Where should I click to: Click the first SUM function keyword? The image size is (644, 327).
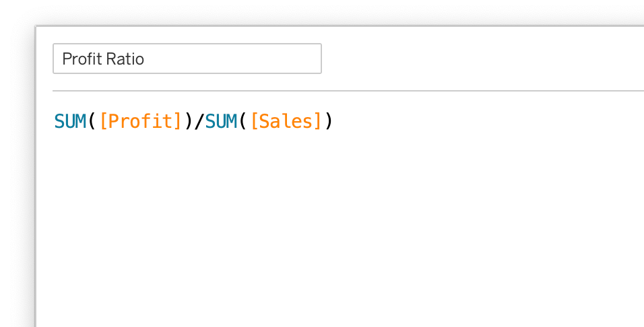tap(70, 122)
